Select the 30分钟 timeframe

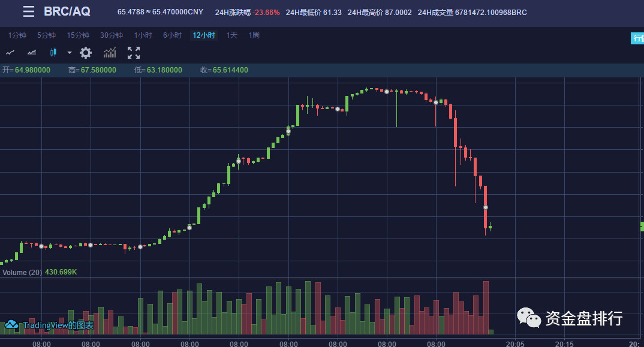112,35
